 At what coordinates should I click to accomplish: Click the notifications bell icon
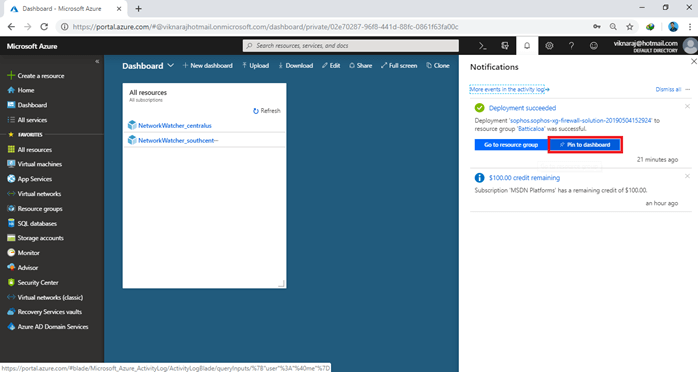pos(527,46)
